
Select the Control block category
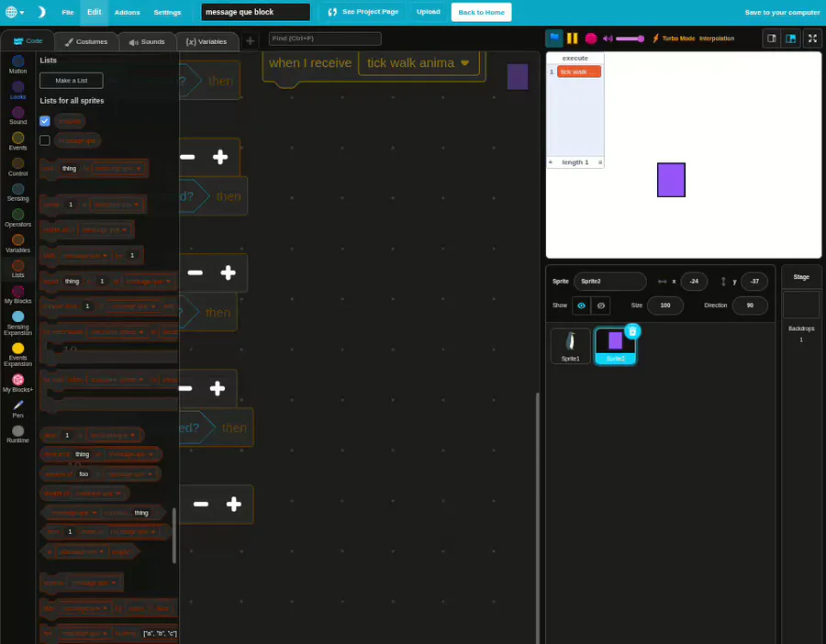(18, 167)
